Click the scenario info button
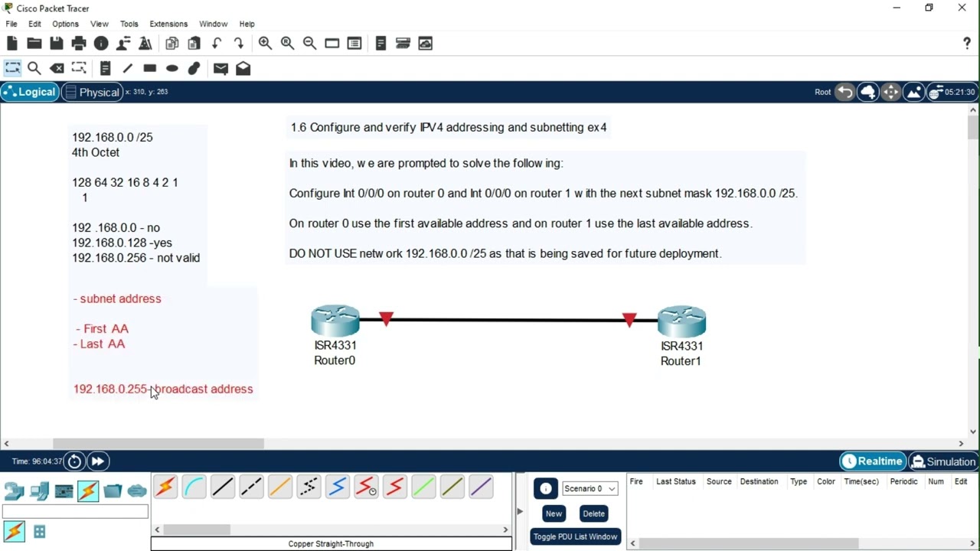The width and height of the screenshot is (980, 551). (x=545, y=488)
